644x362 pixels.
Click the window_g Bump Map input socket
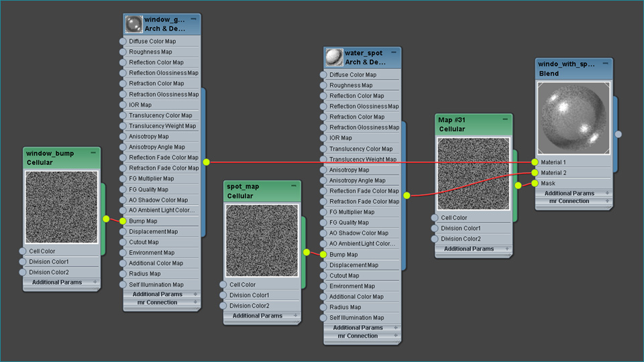click(x=122, y=221)
